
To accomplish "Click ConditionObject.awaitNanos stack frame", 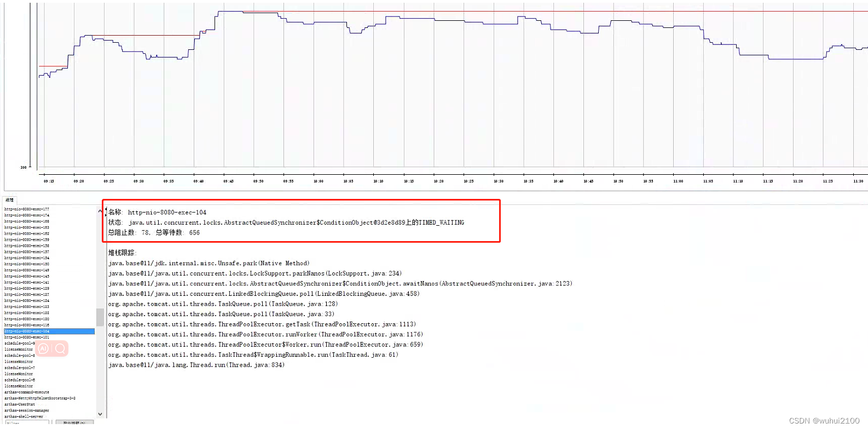I will [340, 284].
